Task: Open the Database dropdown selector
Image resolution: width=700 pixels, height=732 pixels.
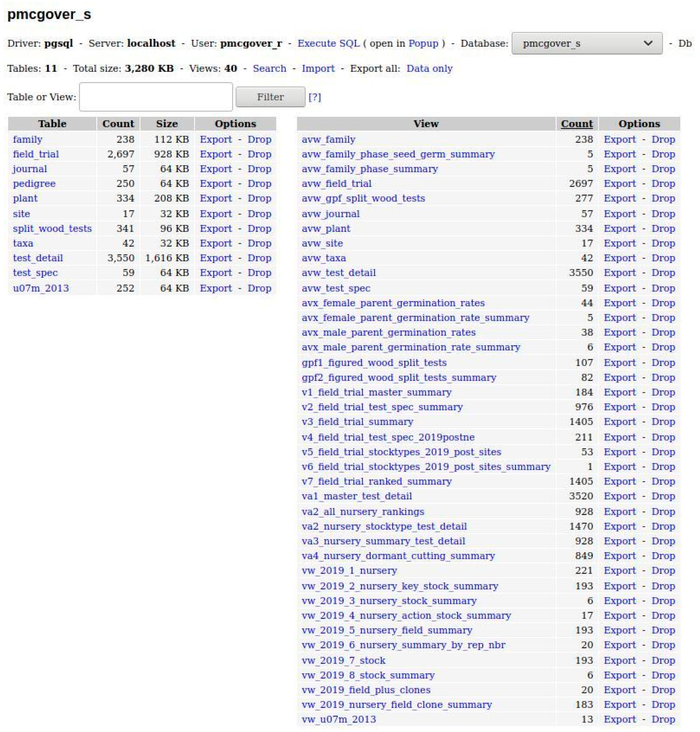Action: coord(587,43)
